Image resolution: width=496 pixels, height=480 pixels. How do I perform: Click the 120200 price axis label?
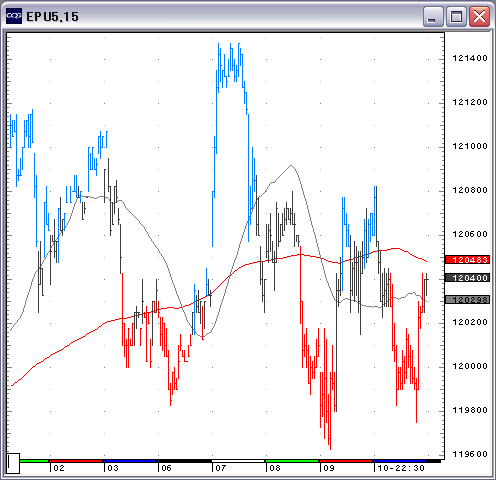[x=470, y=322]
